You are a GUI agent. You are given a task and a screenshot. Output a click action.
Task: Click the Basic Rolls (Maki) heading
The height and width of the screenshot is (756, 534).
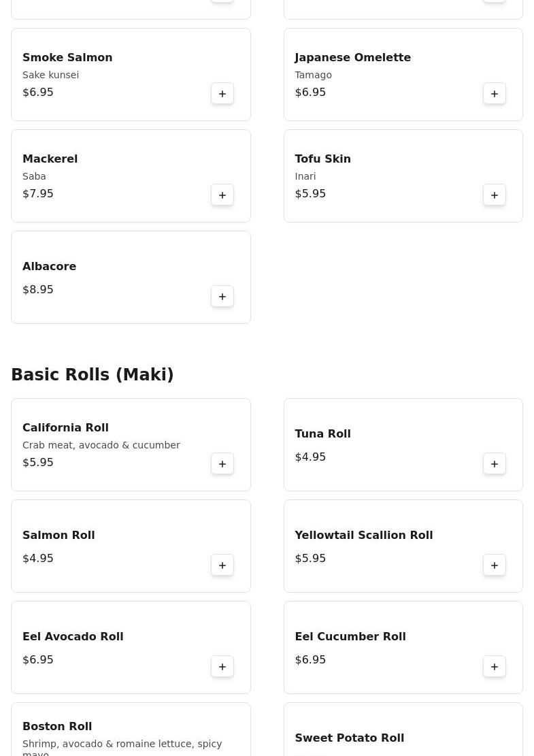(93, 375)
